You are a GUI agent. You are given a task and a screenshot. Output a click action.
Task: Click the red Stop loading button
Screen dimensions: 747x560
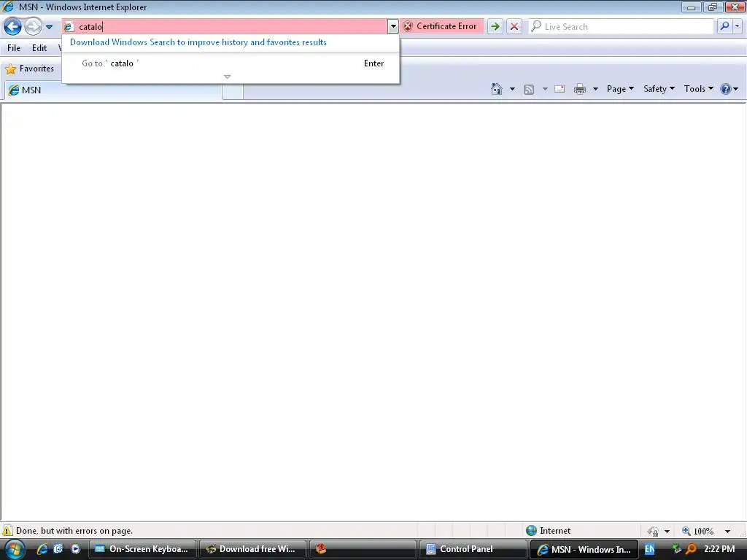(514, 27)
